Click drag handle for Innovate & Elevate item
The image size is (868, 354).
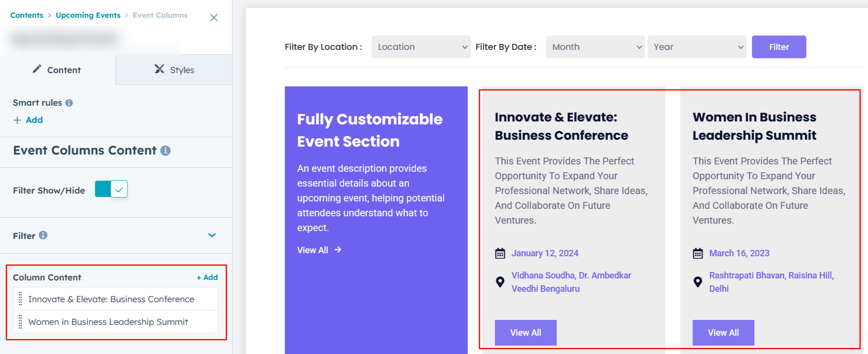(20, 299)
